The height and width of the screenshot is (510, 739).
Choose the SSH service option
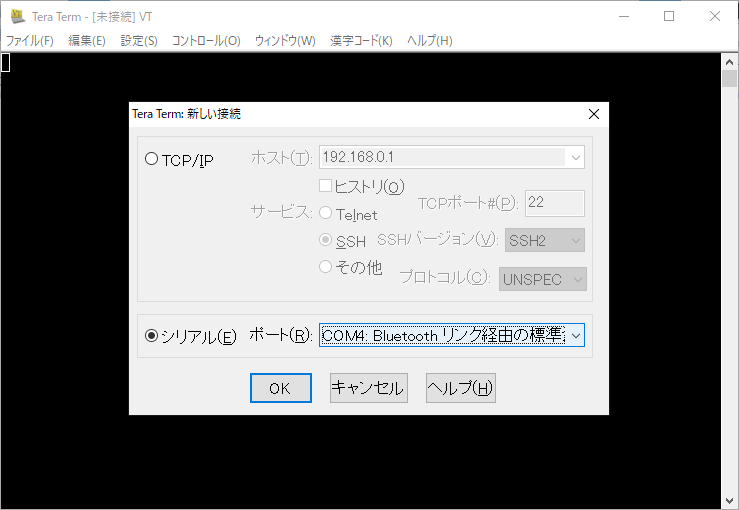pyautogui.click(x=326, y=240)
